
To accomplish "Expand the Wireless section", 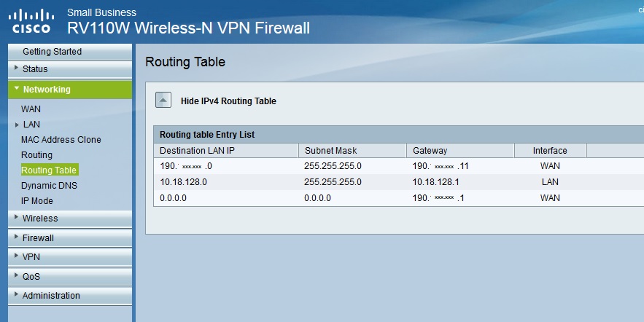I will pos(70,219).
